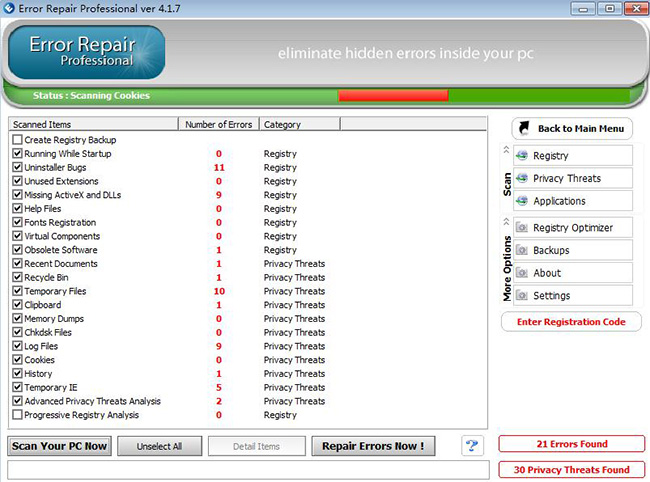Minimize the Error Repair window
650x482 pixels.
[583, 8]
